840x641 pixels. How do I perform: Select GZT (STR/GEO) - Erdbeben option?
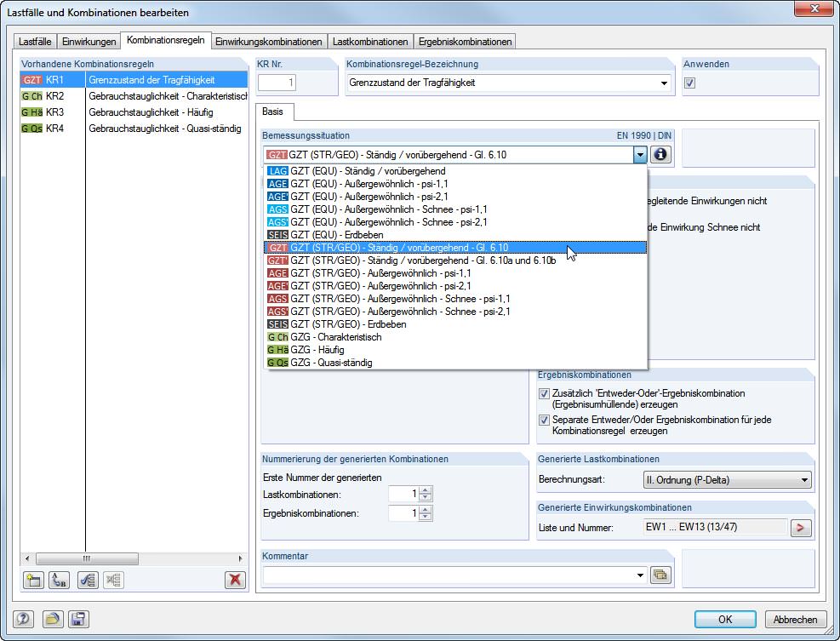455,324
